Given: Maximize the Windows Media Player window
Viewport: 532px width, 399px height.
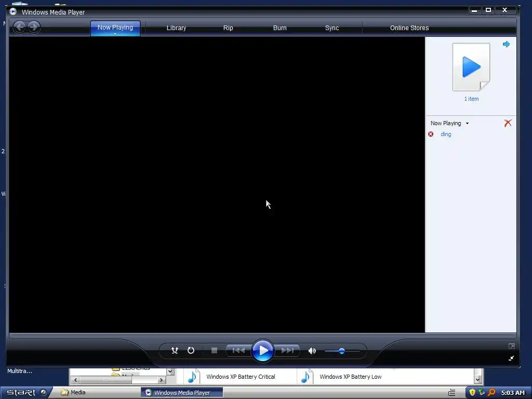Looking at the screenshot, I should [488, 10].
